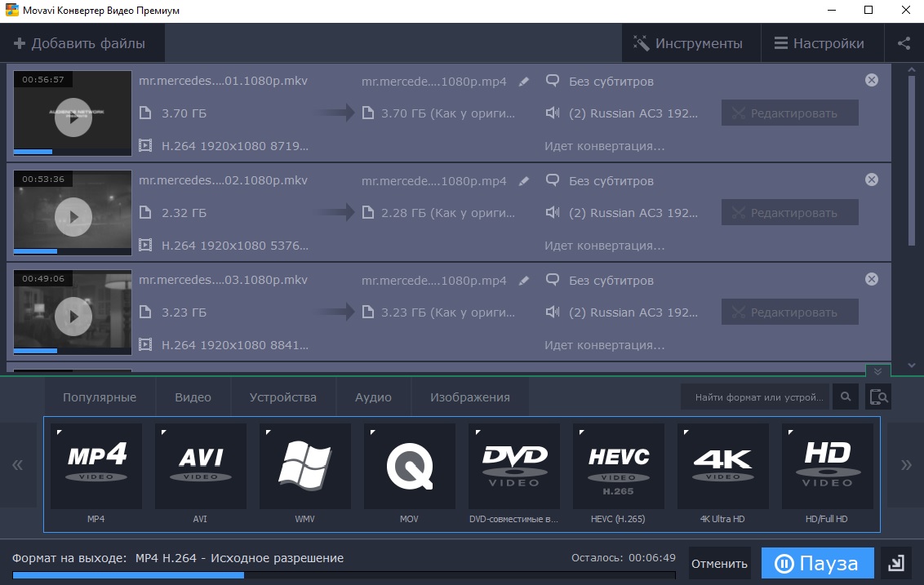This screenshot has width=924, height=585.
Task: Switch to the Устройства tab
Action: tap(283, 397)
